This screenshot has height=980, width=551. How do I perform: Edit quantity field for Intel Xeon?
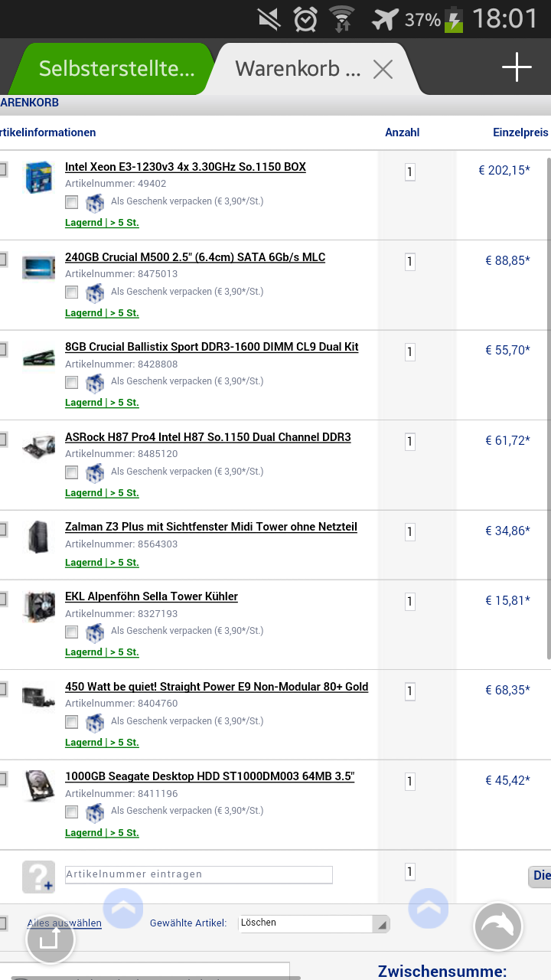(409, 172)
